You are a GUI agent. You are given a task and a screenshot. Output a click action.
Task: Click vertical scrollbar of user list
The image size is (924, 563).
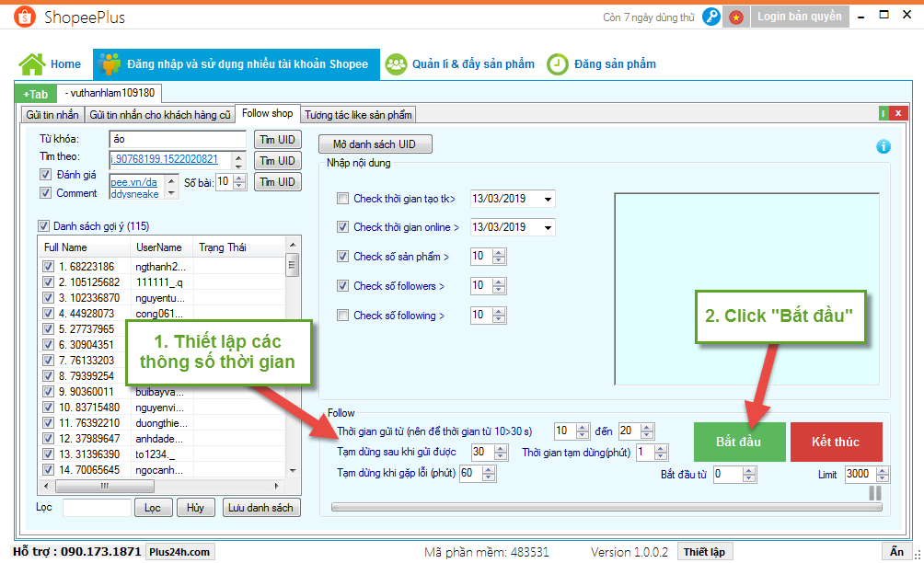[x=292, y=359]
